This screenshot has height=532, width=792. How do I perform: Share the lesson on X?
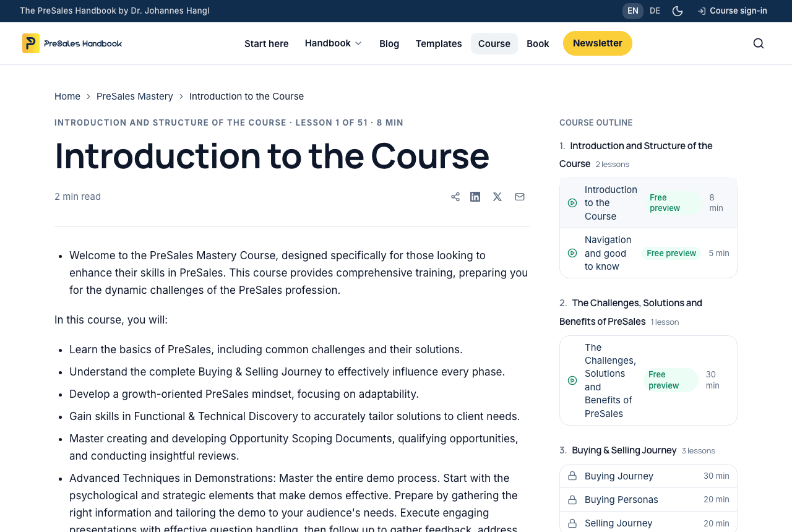(497, 197)
